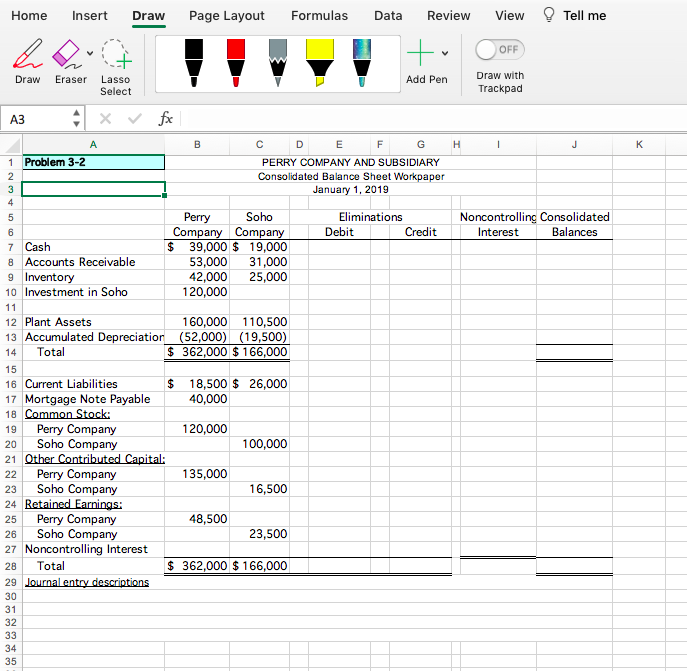Choose the red pen
687x671 pixels.
coord(236,63)
